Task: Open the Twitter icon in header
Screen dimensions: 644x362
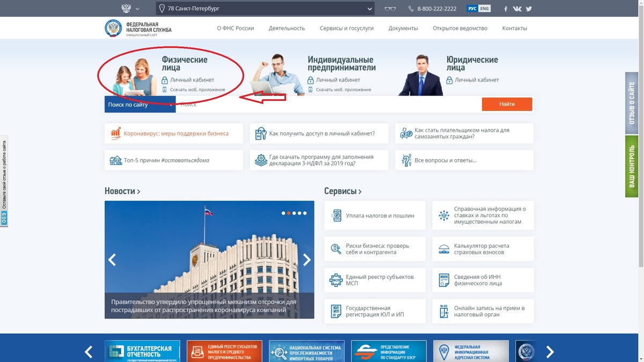Action: [x=529, y=9]
